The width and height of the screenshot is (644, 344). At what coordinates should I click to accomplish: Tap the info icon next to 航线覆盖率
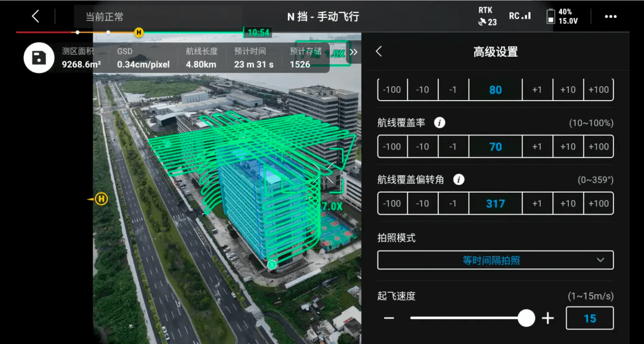pos(440,123)
